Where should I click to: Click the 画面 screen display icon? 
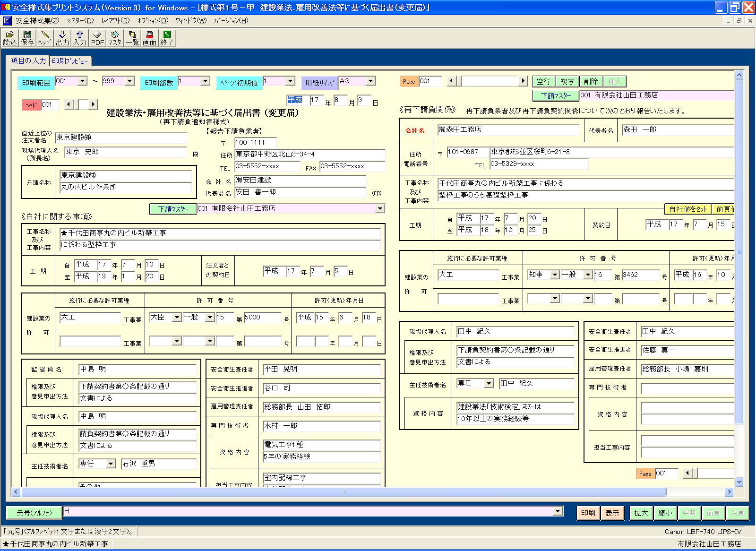[x=149, y=37]
